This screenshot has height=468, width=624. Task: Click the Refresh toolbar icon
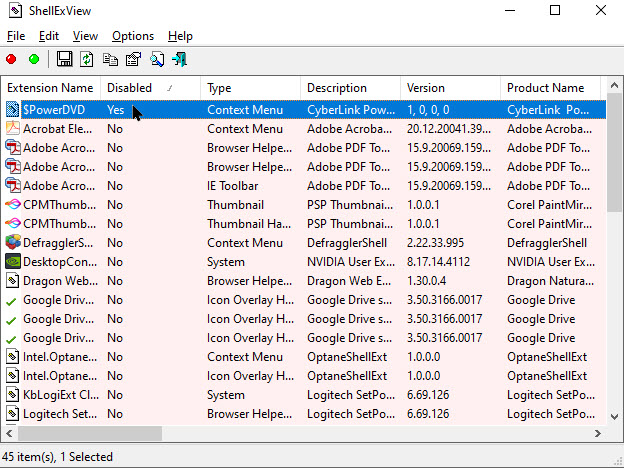(87, 59)
